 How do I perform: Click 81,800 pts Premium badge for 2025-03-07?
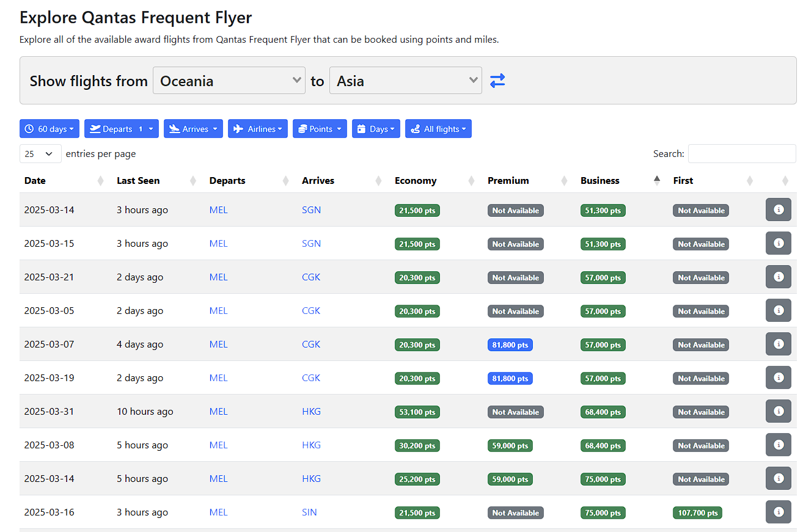pyautogui.click(x=510, y=345)
